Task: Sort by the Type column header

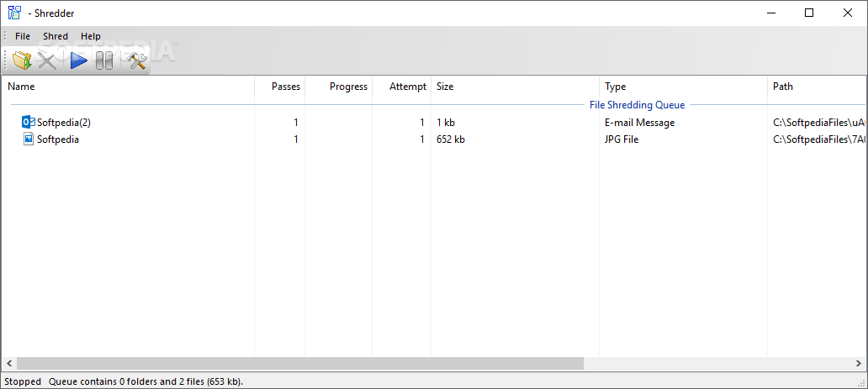Action: pyautogui.click(x=683, y=87)
